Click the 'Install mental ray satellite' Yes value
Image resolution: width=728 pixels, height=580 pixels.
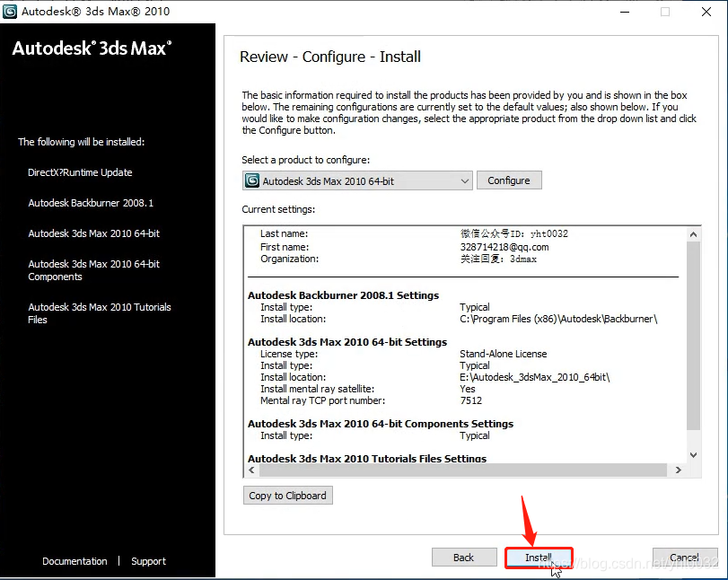click(x=468, y=389)
